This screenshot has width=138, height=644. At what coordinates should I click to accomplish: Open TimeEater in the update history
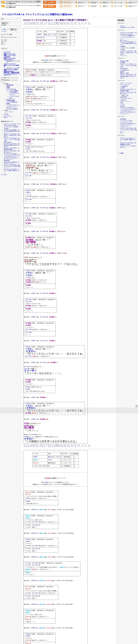tap(123, 100)
